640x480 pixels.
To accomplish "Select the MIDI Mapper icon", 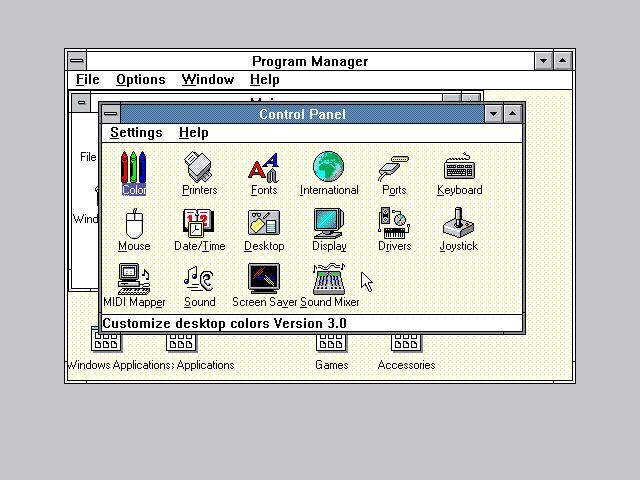I will 134,279.
